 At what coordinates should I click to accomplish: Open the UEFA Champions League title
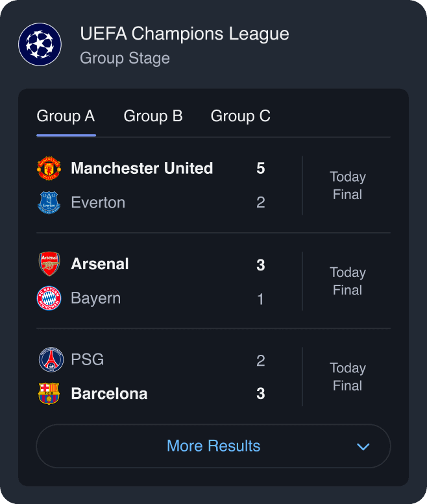click(x=184, y=34)
